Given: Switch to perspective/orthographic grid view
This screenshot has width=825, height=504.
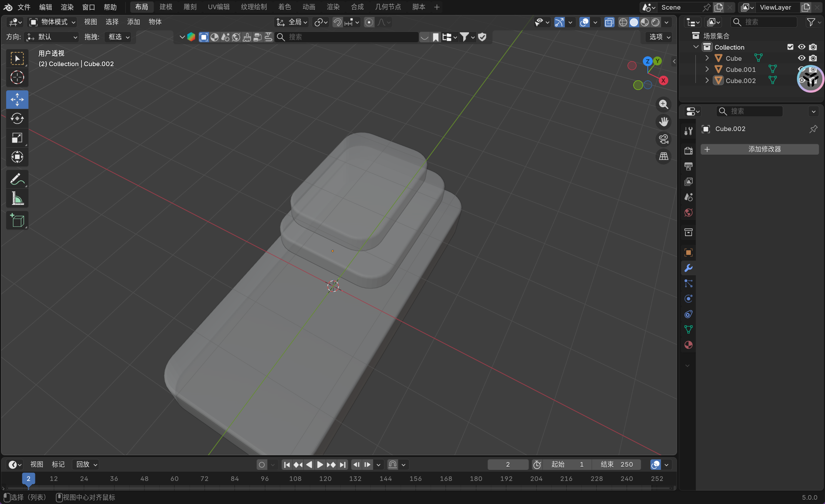Looking at the screenshot, I should click(664, 156).
